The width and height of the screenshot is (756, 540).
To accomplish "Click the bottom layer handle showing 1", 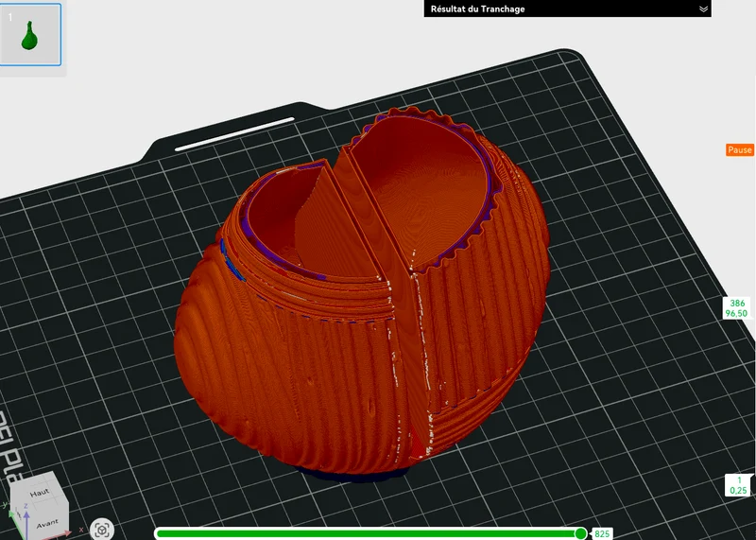I will (738, 485).
